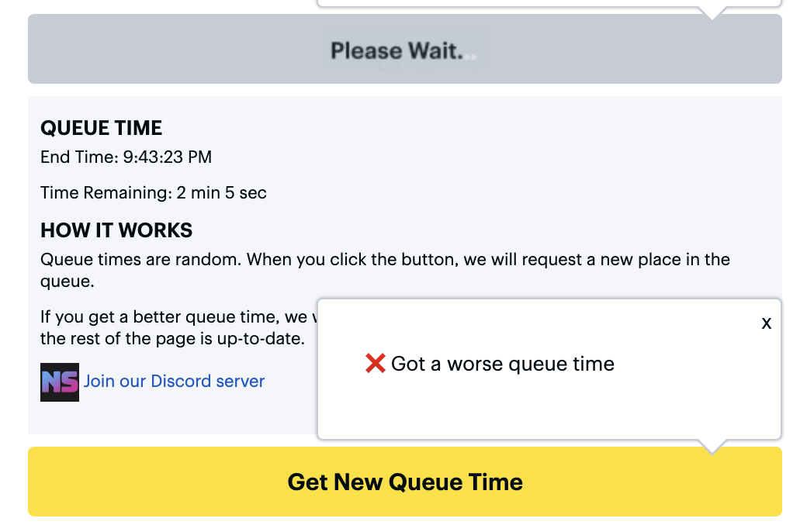Click popup pointer arrow above Please Wait button
Image resolution: width=793 pixels, height=532 pixels.
click(712, 13)
